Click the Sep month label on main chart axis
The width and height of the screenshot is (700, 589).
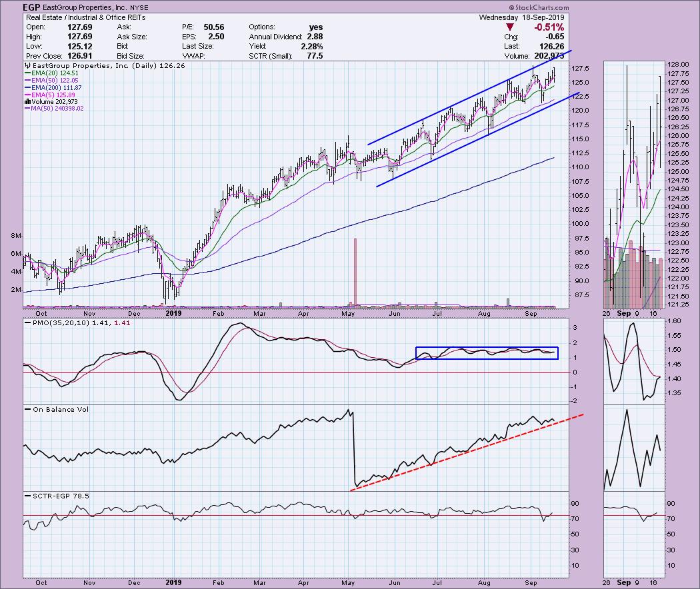tap(532, 312)
